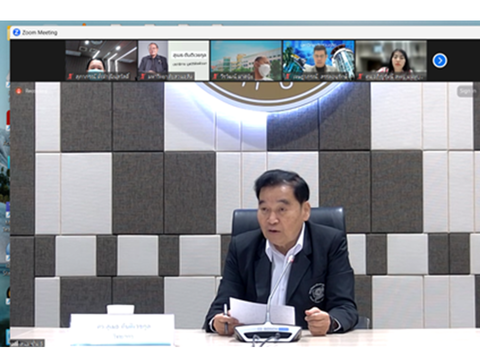Click the red mic icon on the long-haired woman's tile

click(360, 77)
